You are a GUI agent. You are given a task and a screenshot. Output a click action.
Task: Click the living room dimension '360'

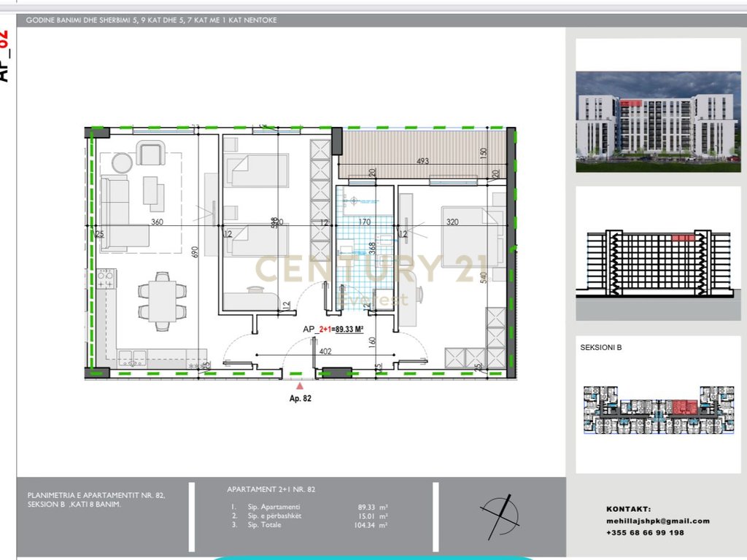tap(157, 222)
